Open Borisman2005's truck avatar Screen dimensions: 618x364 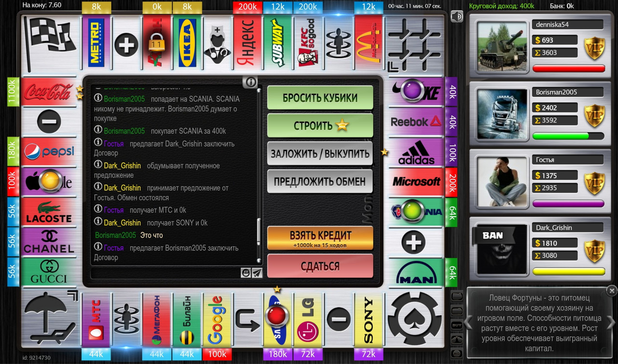pyautogui.click(x=501, y=114)
